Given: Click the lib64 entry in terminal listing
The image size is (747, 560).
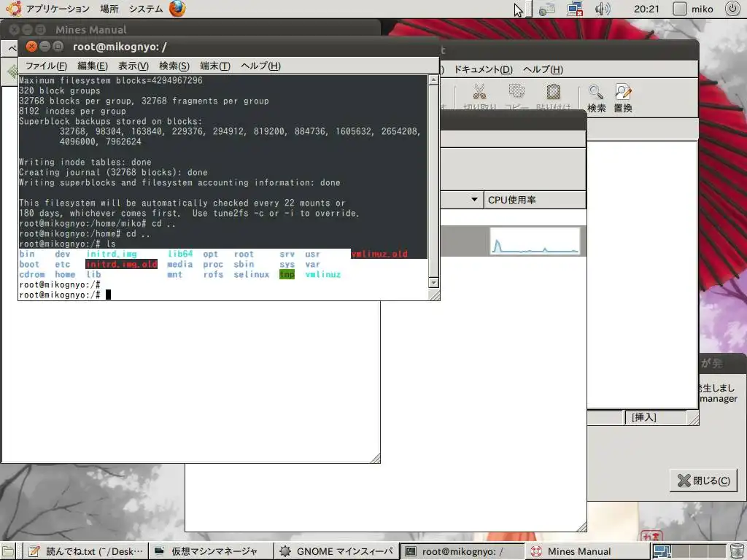Looking at the screenshot, I should coord(180,254).
